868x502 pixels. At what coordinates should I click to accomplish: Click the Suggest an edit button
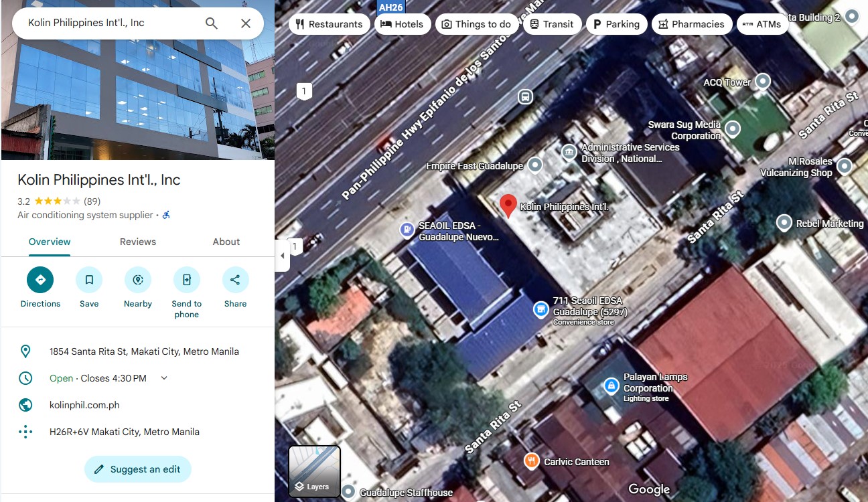pos(138,469)
